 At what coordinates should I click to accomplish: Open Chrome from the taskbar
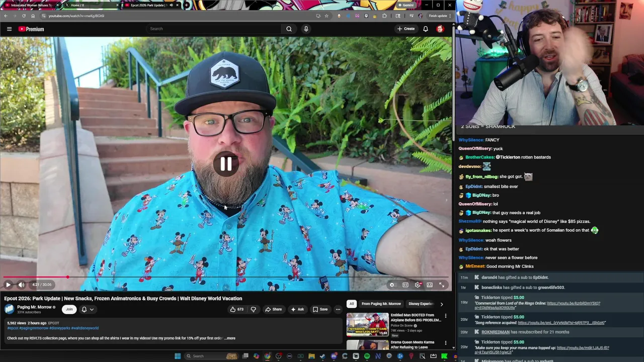(267, 356)
